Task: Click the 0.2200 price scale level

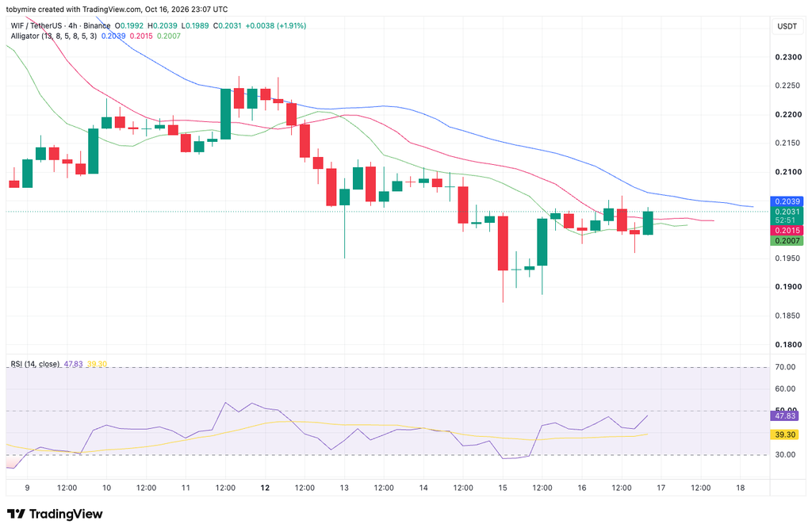Action: [788, 114]
